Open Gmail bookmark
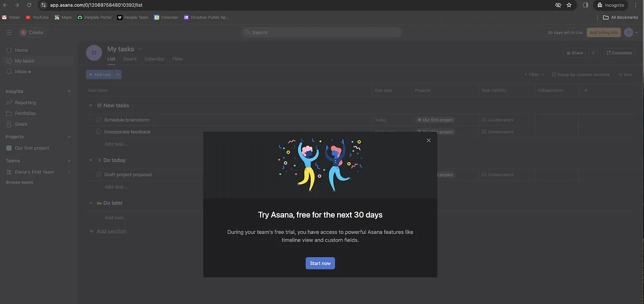 pos(11,18)
